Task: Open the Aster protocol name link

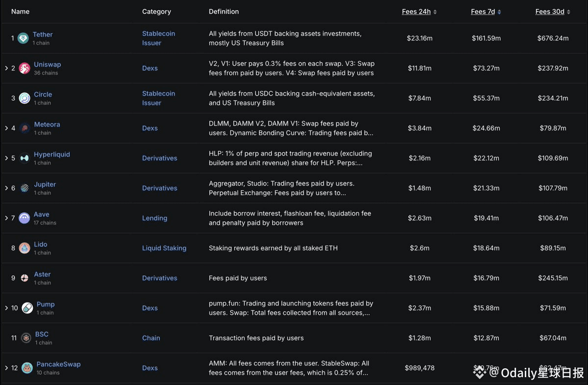Action: pos(42,274)
